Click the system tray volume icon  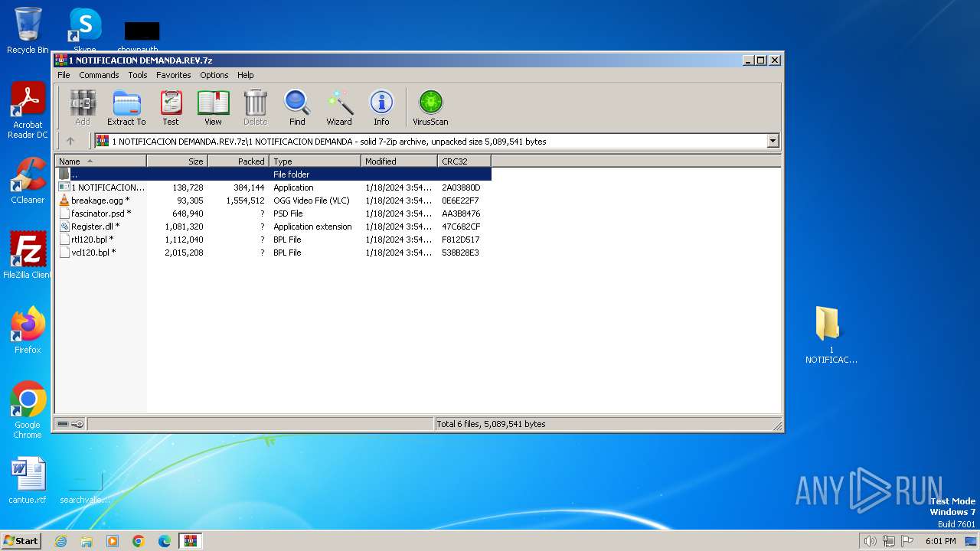coord(870,541)
